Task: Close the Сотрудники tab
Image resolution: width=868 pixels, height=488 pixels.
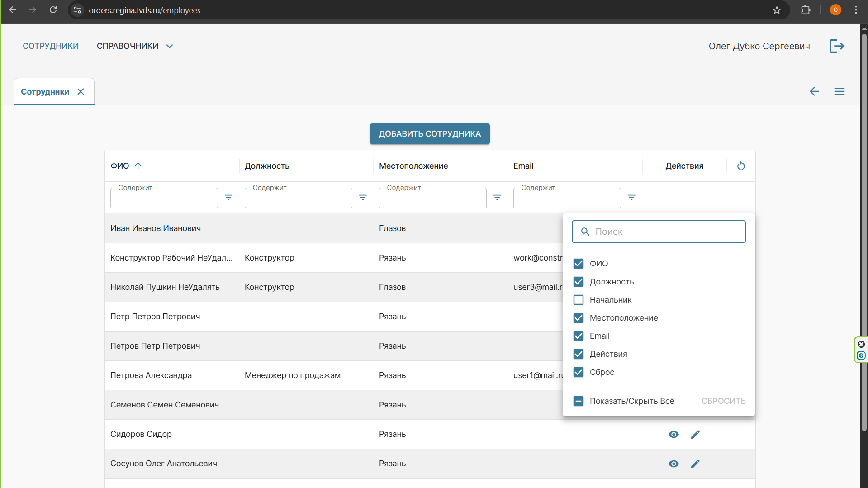Action: click(81, 92)
